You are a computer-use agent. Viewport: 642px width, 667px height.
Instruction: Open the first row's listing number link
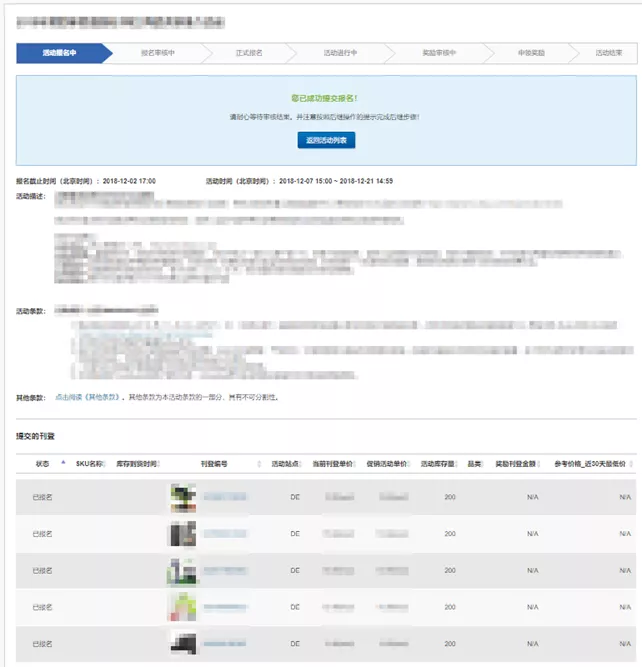coord(225,497)
